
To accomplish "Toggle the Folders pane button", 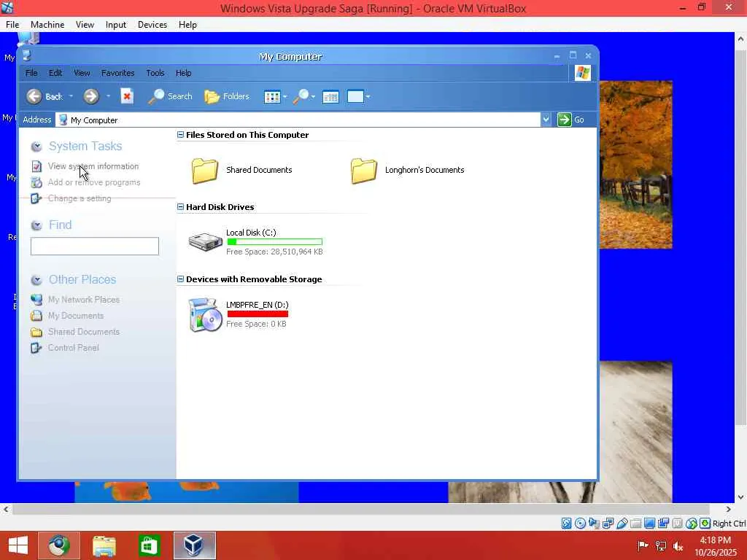I will click(x=227, y=96).
